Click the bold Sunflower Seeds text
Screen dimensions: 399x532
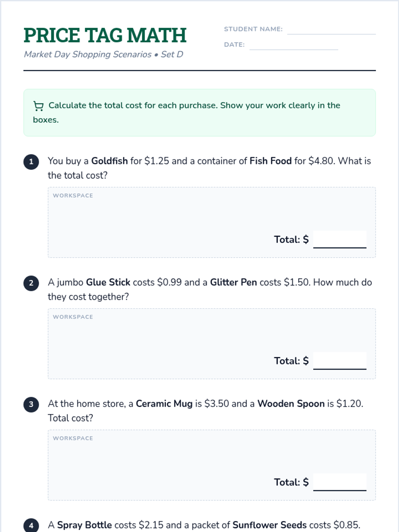point(270,525)
